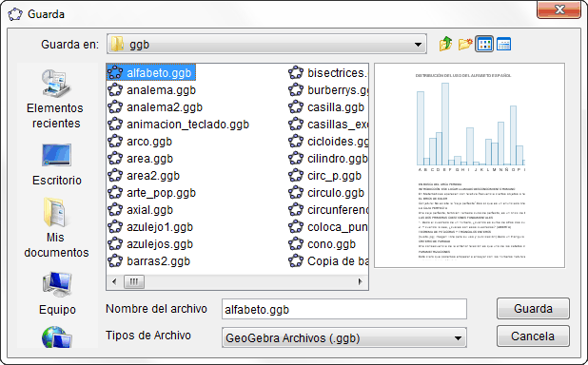Click the horizontal scrollbar right arrow
This screenshot has width=588, height=365.
(x=361, y=281)
